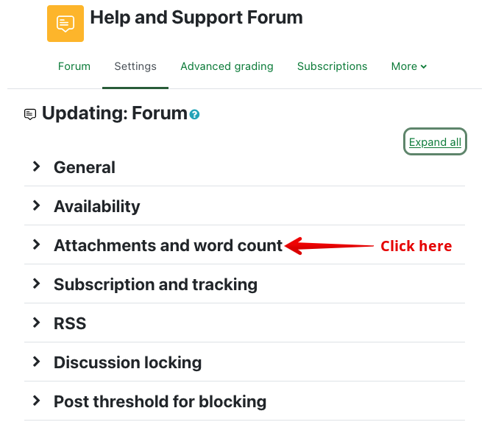Screen dimensions: 504x422
Task: Click the Attachments and word count heading
Action: click(168, 246)
